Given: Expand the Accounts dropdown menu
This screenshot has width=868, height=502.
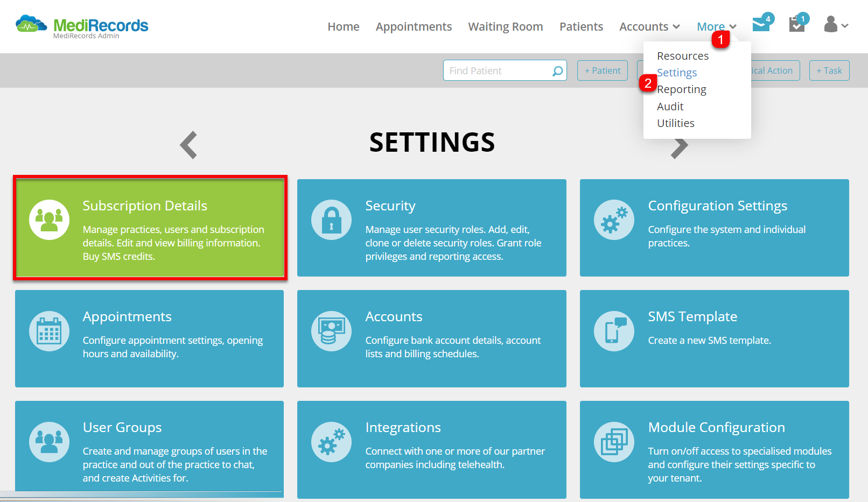Looking at the screenshot, I should (x=649, y=26).
